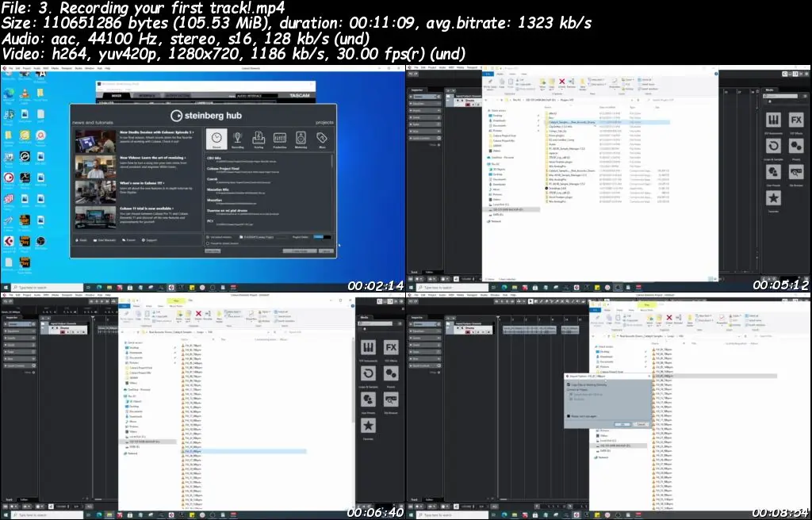The image size is (812, 520).
Task: Open the VLC cone icon on the 00:02:14 frame desktop
Action: pyautogui.click(x=25, y=94)
